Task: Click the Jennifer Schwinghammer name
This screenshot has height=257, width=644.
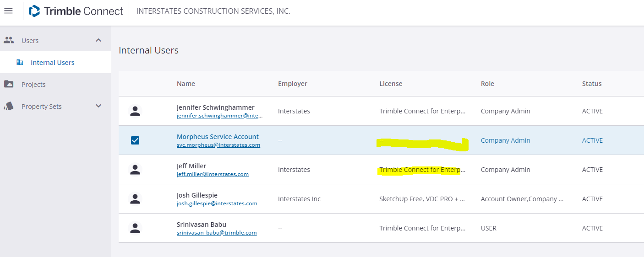Action: tap(215, 107)
